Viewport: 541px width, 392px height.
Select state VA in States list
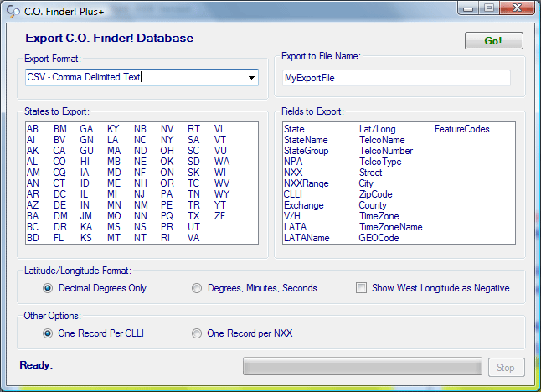coord(193,238)
